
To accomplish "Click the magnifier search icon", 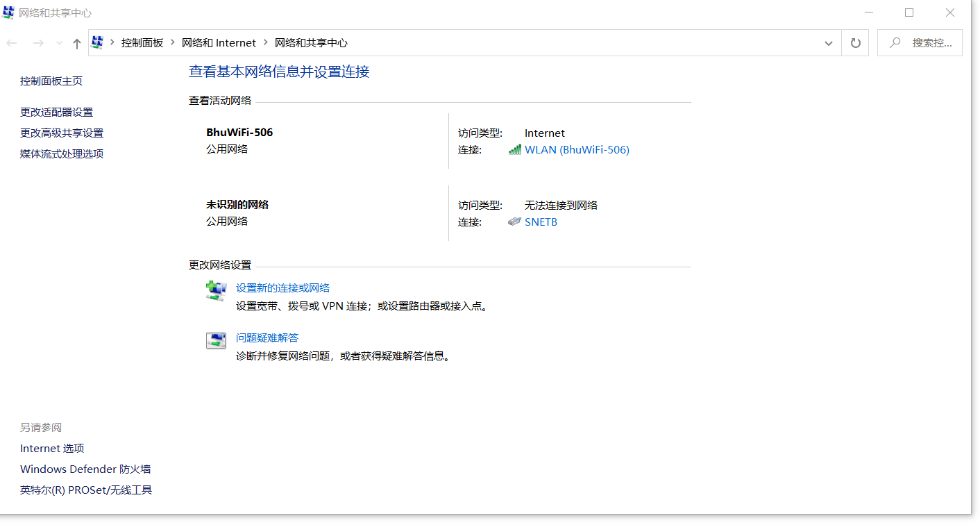I will point(895,42).
